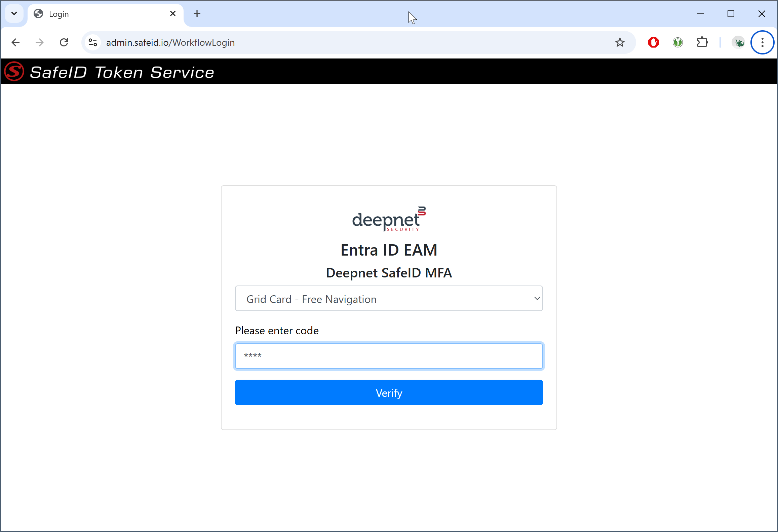Open site information icon in address bar
This screenshot has width=778, height=532.
pos(93,42)
